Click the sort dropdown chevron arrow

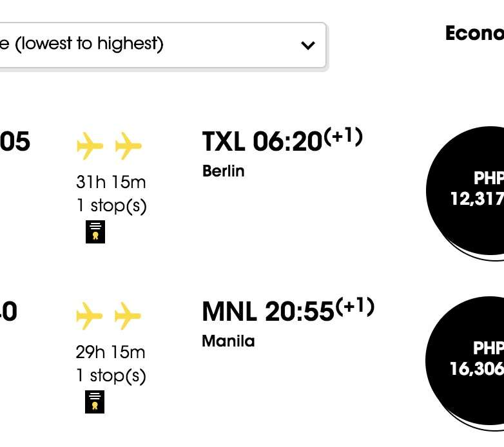pyautogui.click(x=308, y=45)
